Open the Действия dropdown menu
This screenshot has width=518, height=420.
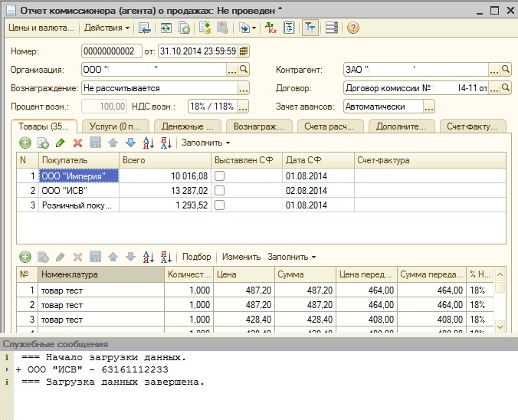click(x=107, y=28)
